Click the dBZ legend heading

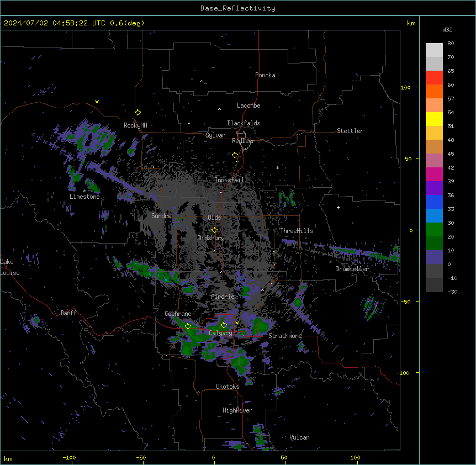tap(447, 29)
